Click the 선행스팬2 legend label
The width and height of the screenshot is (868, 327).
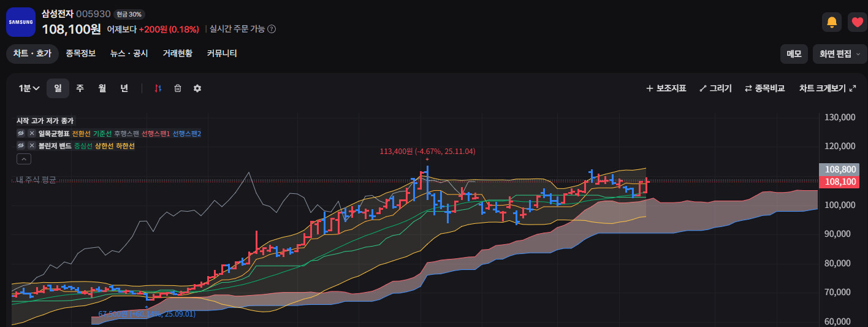pos(187,134)
